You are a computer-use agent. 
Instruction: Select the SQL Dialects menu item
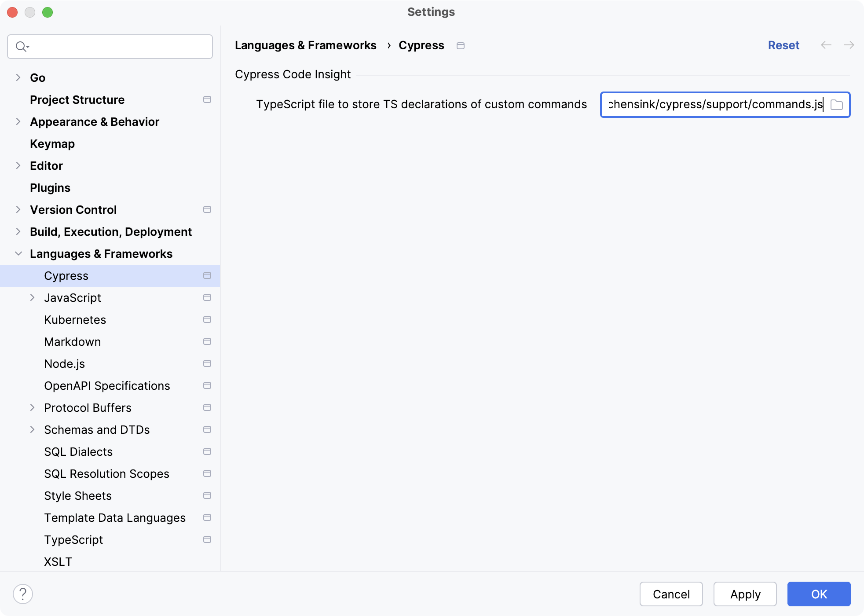coord(78,451)
